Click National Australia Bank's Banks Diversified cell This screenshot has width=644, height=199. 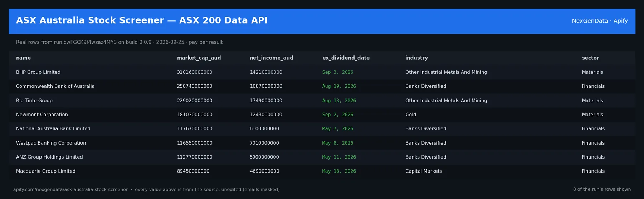(426, 129)
